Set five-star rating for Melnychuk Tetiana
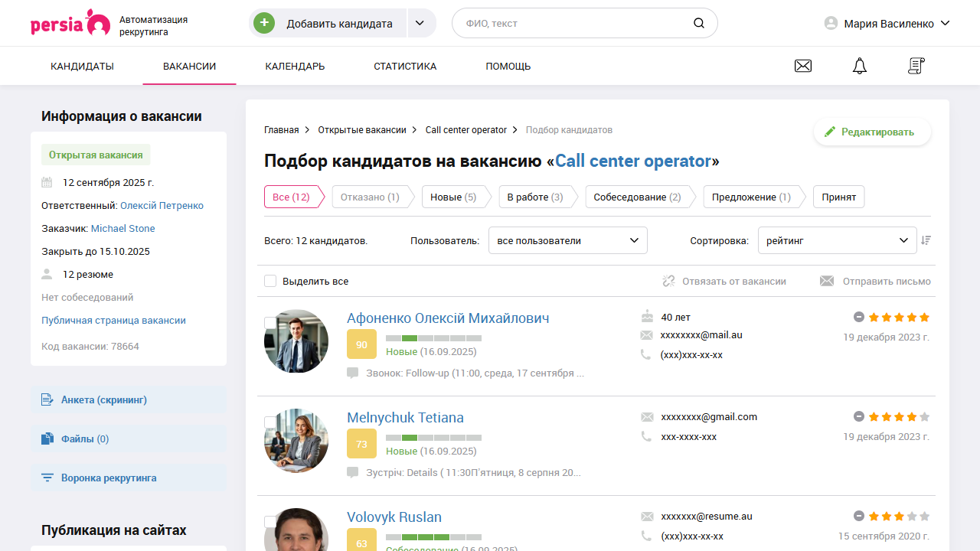980x551 pixels. click(x=925, y=417)
